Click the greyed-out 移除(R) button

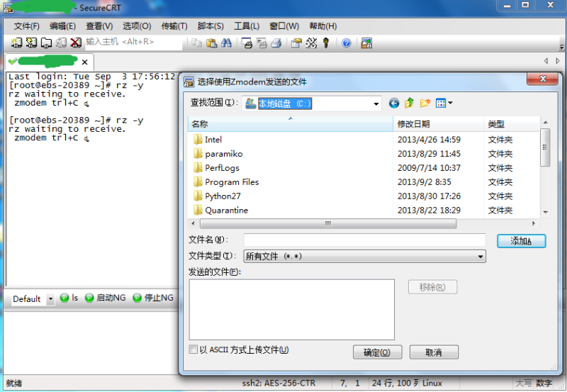tap(432, 287)
